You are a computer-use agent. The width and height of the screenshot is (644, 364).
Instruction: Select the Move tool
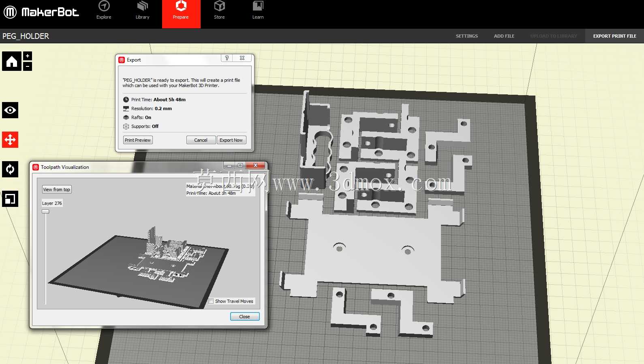pos(10,140)
